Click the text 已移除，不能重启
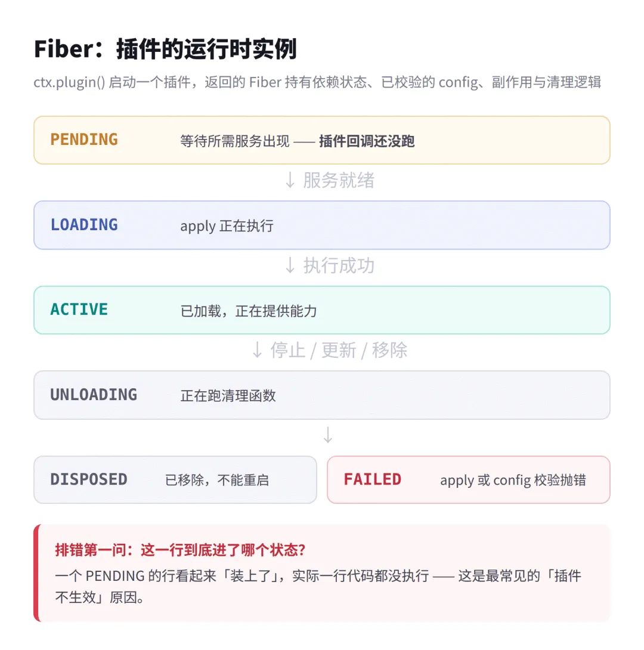This screenshot has height=650, width=644. point(216,480)
